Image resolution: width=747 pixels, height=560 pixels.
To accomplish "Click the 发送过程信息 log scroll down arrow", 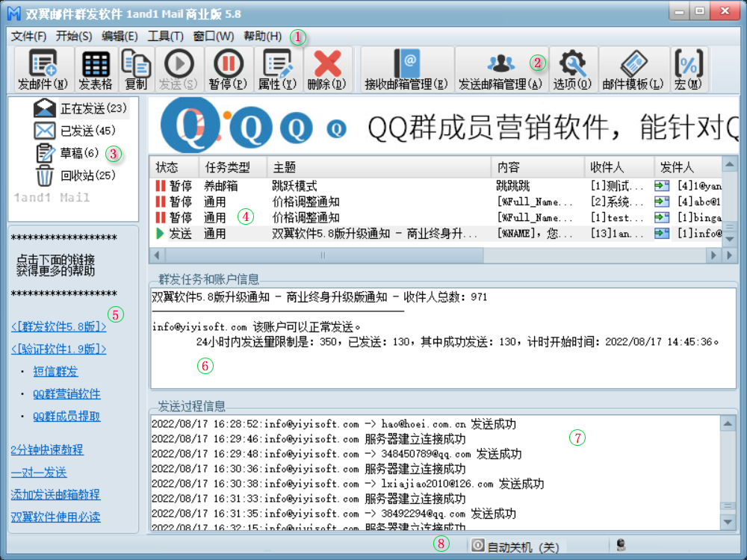I will (x=728, y=522).
